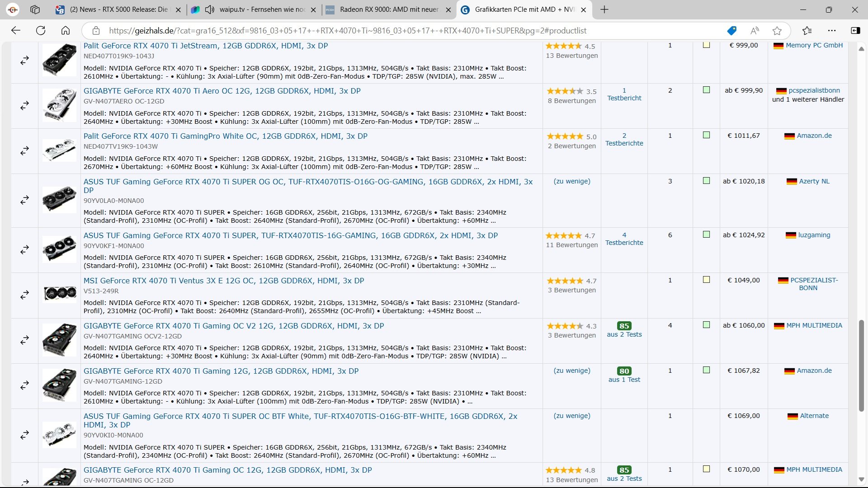This screenshot has width=868, height=488.
Task: Click compare arrows for MSI Ventus 3X
Action: [x=25, y=295]
